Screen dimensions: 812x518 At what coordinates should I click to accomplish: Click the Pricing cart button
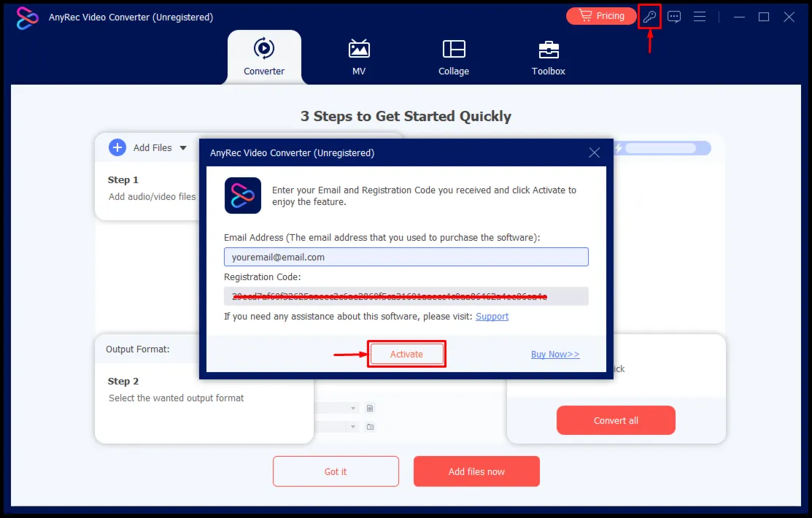601,16
